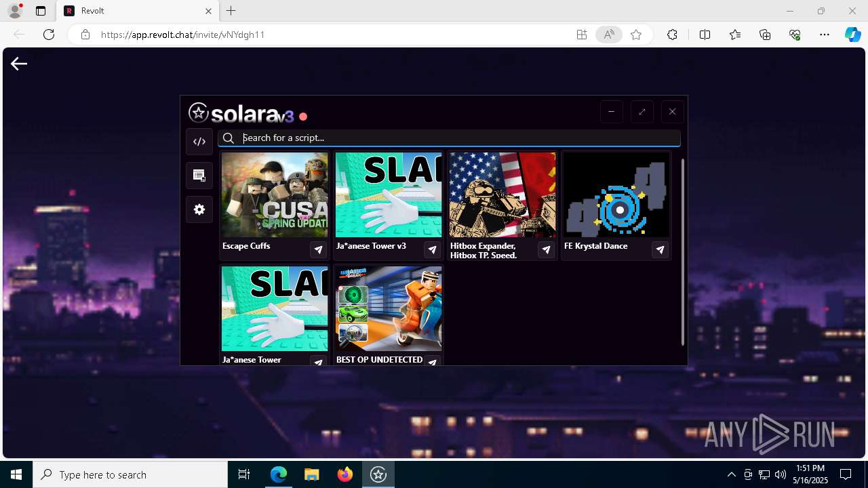
Task: Open the Solara code editor icon
Action: (199, 142)
